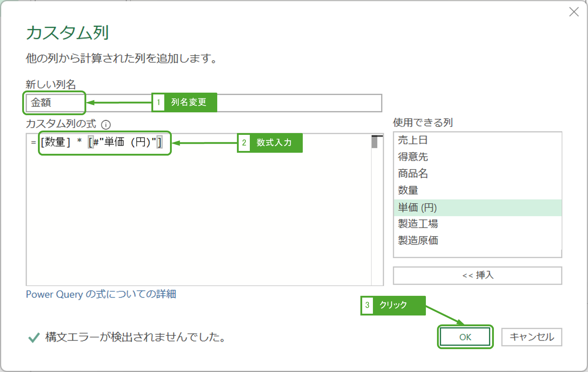
Task: Click the 構文エラーが検出されませんでした status text
Action: pos(135,337)
